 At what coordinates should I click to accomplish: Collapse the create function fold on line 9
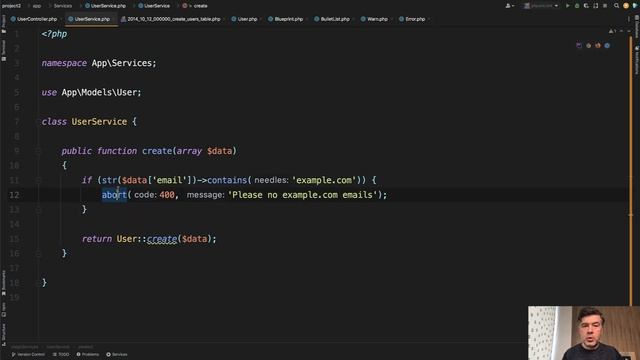click(38, 151)
